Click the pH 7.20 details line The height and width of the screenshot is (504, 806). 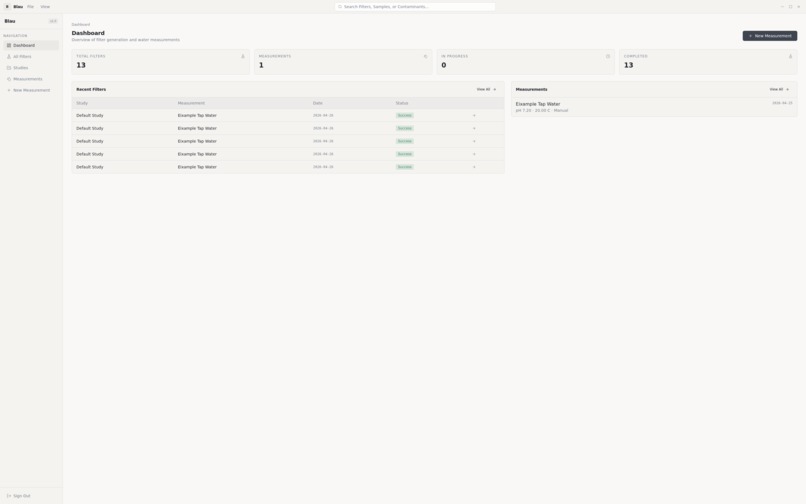(542, 111)
